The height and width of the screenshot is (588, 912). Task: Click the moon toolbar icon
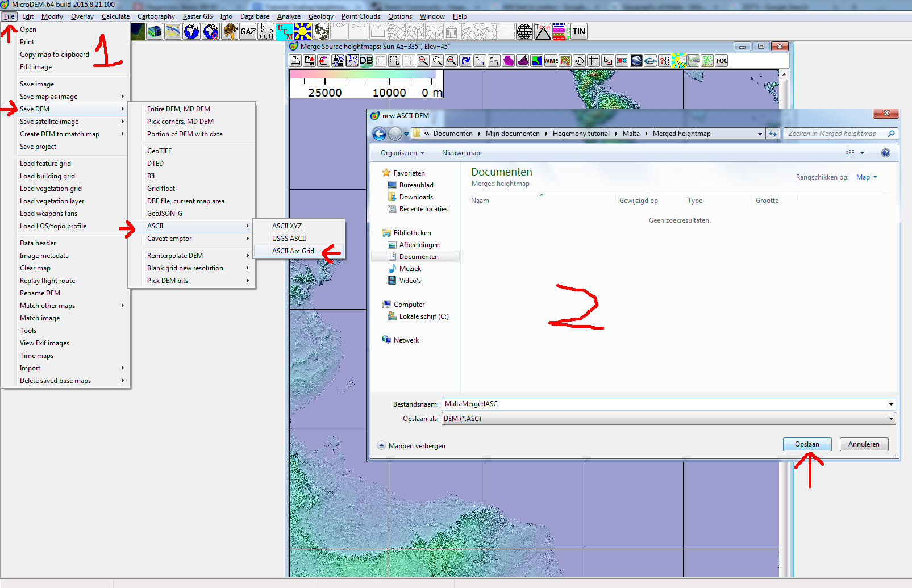pos(321,31)
